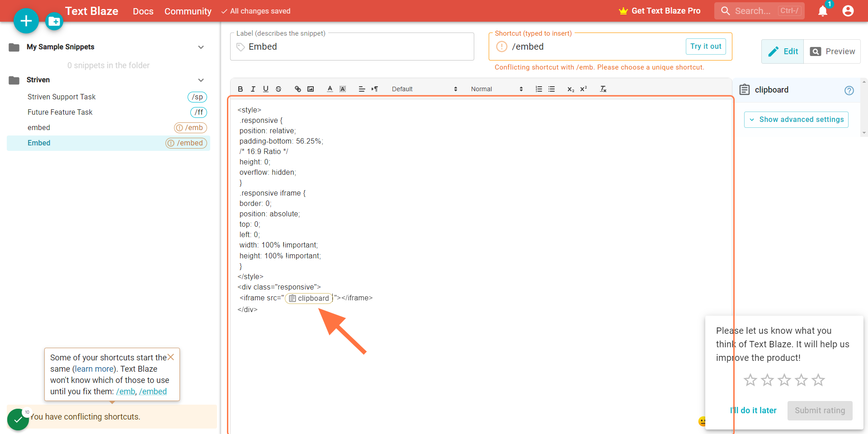Add a new folder using the folder-plus icon

[54, 21]
